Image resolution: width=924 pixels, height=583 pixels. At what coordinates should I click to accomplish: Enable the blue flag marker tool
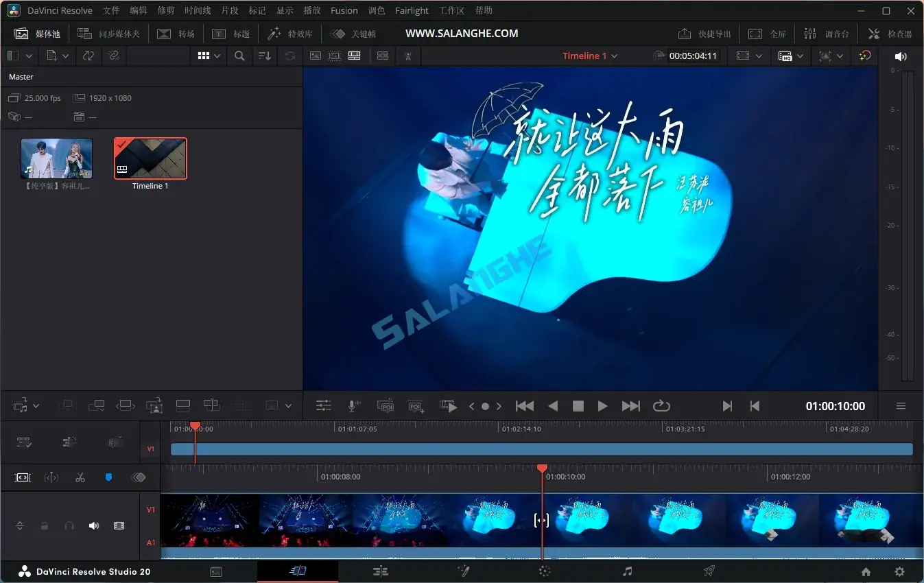108,477
